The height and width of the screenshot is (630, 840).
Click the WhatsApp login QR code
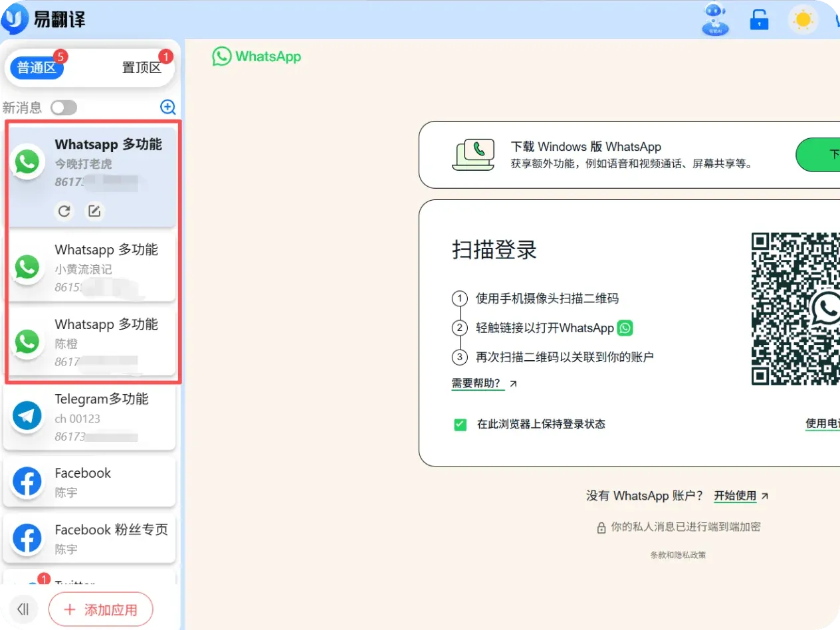pos(796,308)
